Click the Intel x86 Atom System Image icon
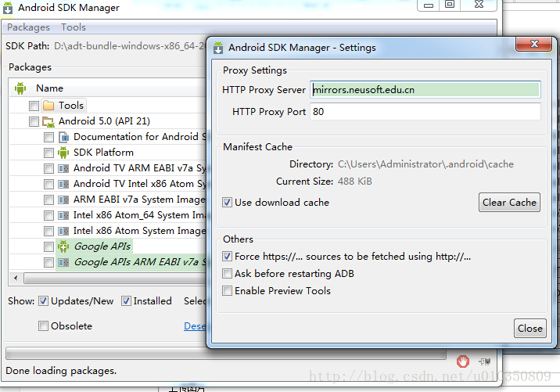Image resolution: width=560 pixels, height=392 pixels. tap(63, 231)
